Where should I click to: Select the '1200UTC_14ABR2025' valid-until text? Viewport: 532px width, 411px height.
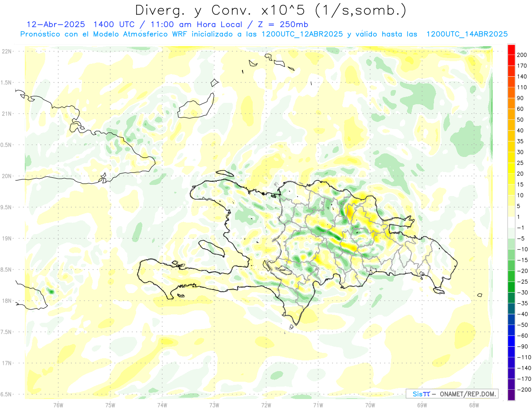467,34
